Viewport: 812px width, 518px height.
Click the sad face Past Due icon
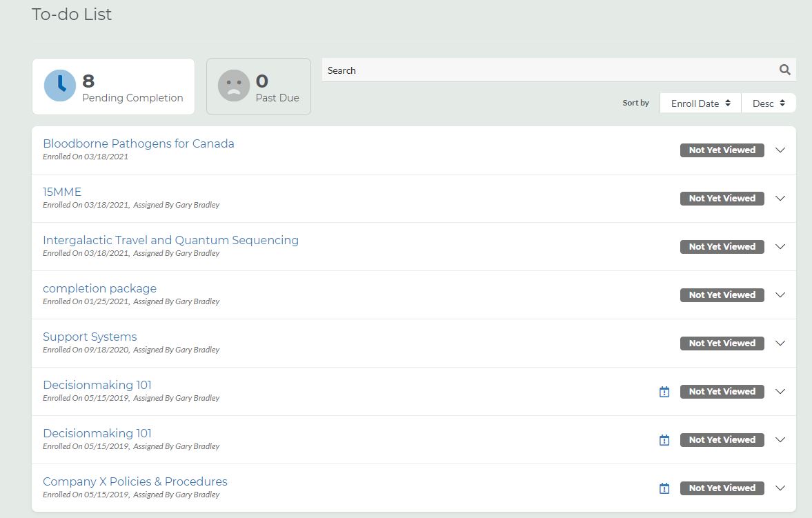(x=234, y=86)
